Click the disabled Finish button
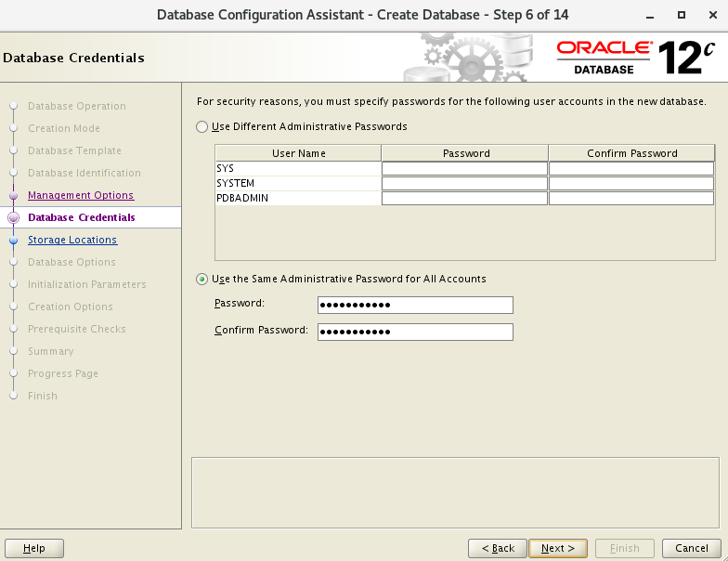 coord(625,548)
